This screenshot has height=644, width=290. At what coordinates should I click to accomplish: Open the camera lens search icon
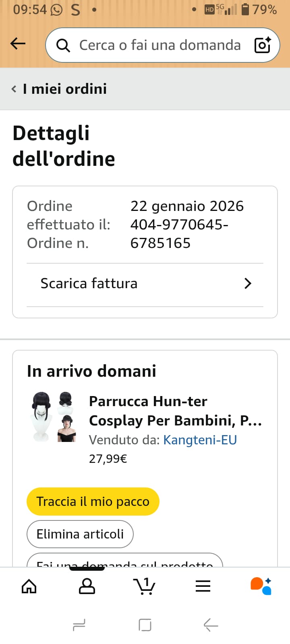click(262, 45)
